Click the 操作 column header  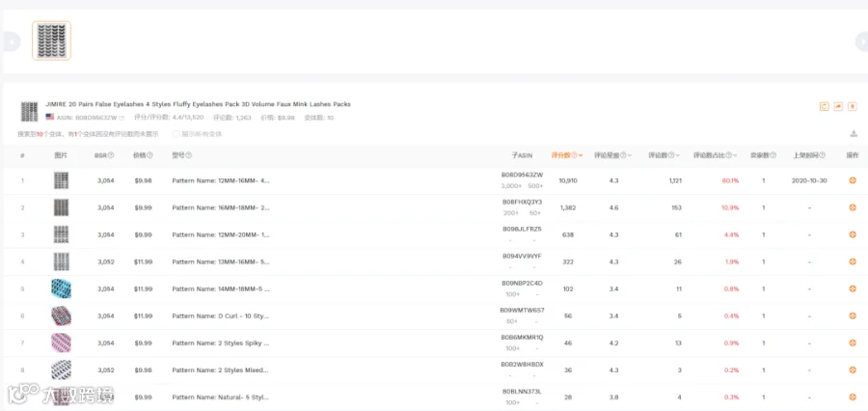[x=853, y=155]
